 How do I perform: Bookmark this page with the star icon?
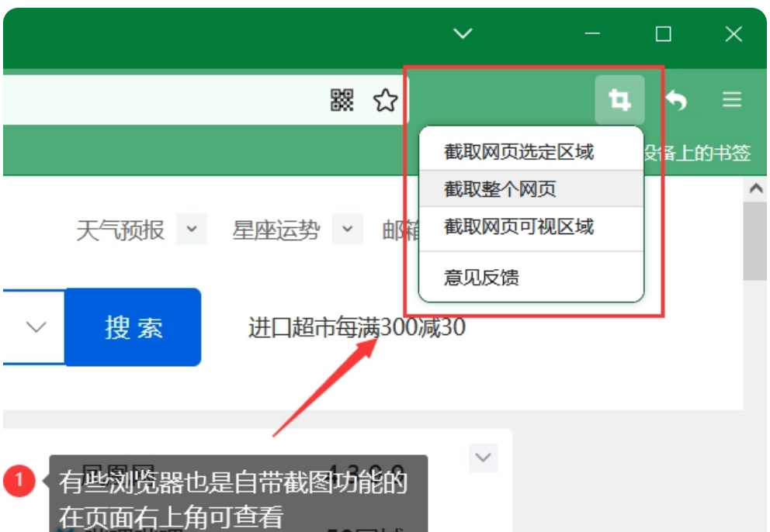(x=385, y=100)
